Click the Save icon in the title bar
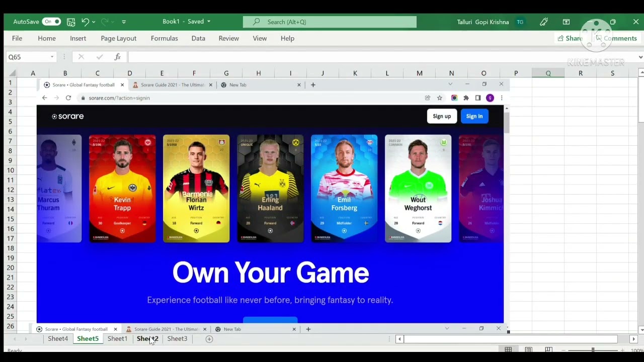The height and width of the screenshot is (362, 644). 71,22
